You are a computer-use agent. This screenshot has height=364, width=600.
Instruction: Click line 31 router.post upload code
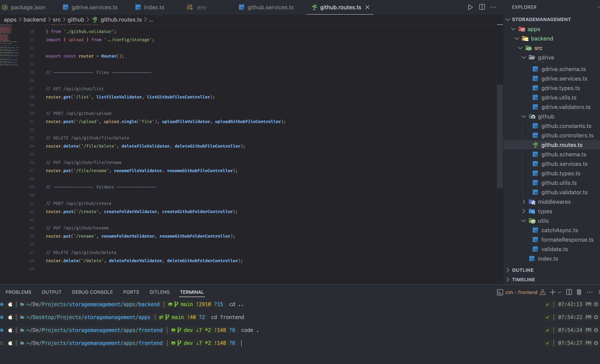point(165,121)
